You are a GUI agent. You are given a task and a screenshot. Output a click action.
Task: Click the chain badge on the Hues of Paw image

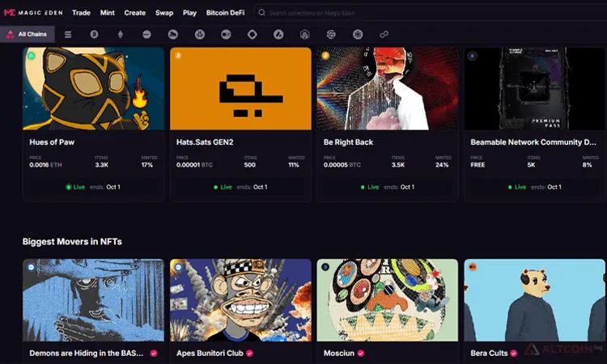(x=32, y=56)
